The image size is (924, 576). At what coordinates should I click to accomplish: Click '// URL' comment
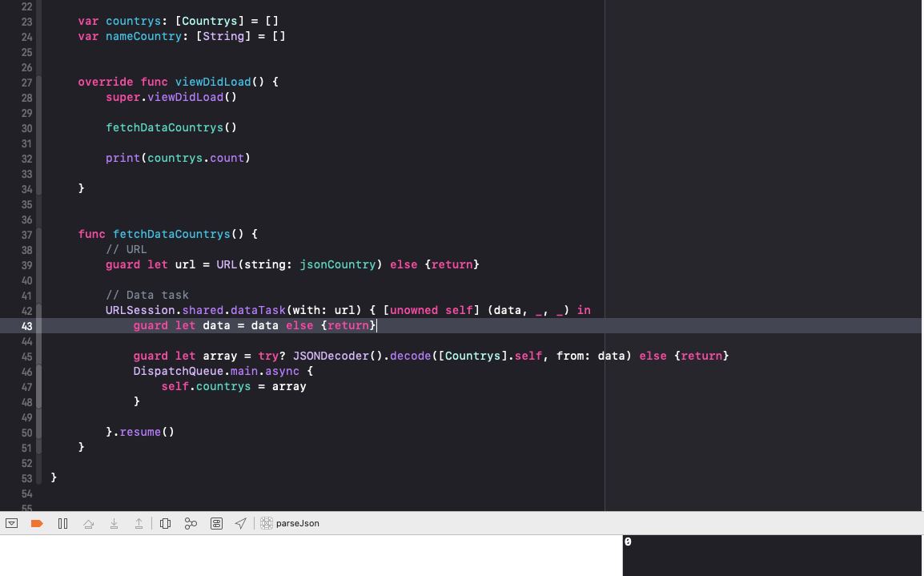[126, 249]
